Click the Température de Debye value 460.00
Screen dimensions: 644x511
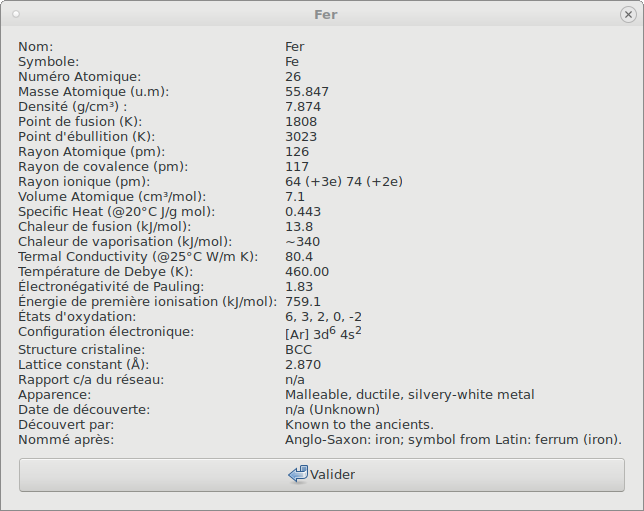[307, 272]
